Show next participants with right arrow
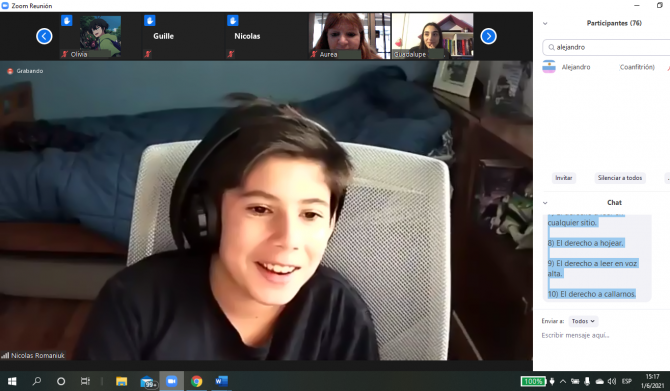Image resolution: width=670 pixels, height=391 pixels. click(488, 36)
